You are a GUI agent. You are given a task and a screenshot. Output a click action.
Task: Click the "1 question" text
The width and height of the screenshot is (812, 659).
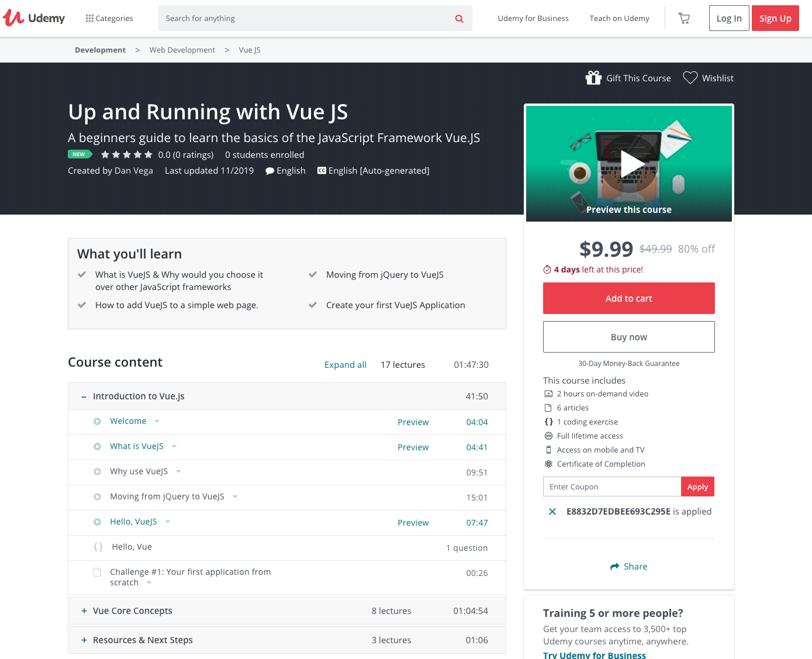coord(467,548)
